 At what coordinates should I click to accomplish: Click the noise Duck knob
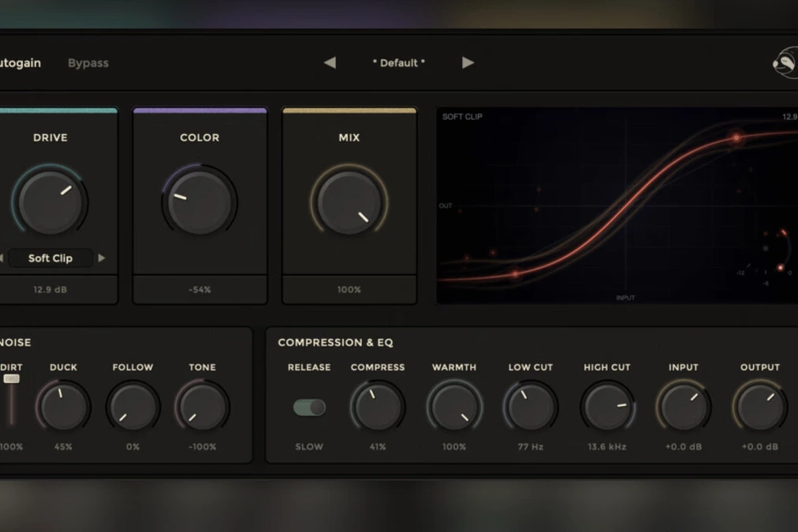(x=63, y=407)
